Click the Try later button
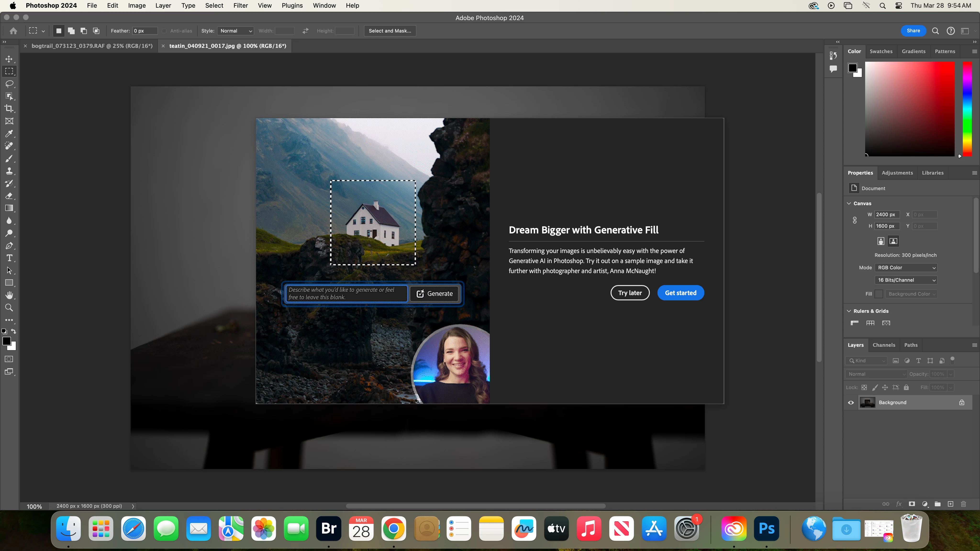 [630, 293]
